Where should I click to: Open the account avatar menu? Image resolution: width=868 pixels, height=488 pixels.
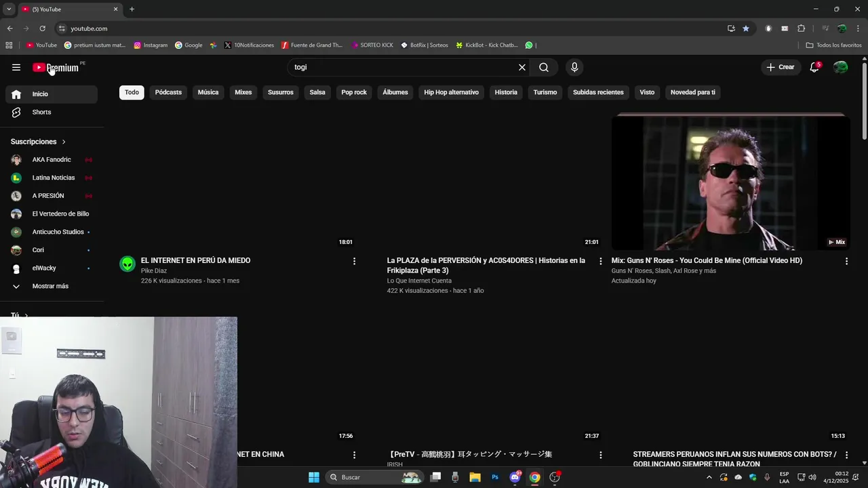[x=840, y=67]
